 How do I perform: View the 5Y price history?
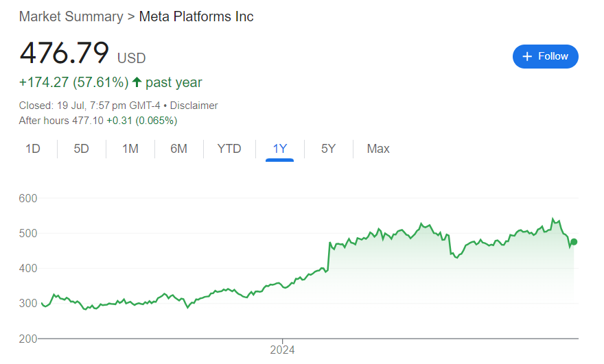coord(328,149)
